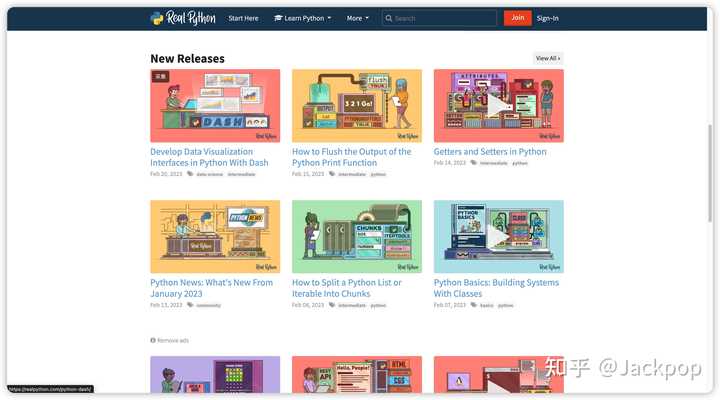Open the Start Here menu item
720x400 pixels.
click(x=243, y=18)
